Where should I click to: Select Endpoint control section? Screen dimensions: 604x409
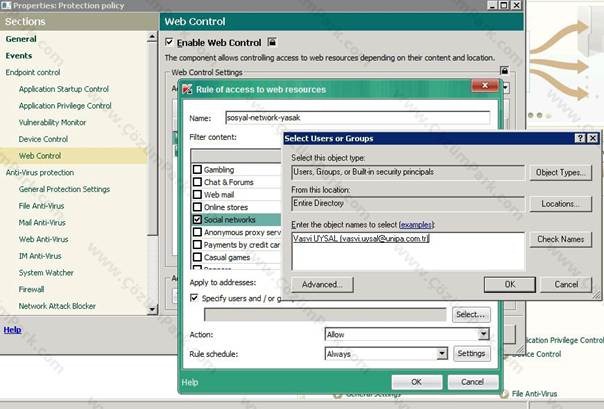coord(33,72)
